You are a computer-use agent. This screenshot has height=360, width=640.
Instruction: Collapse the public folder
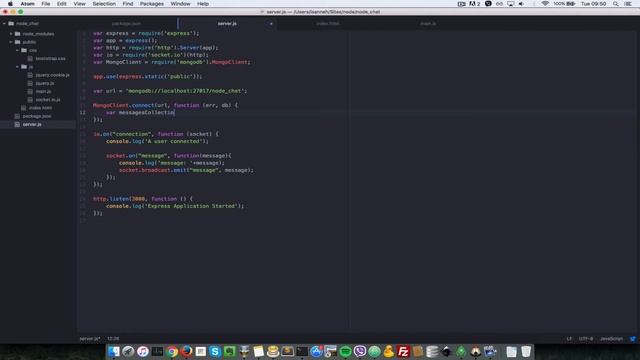[11, 42]
